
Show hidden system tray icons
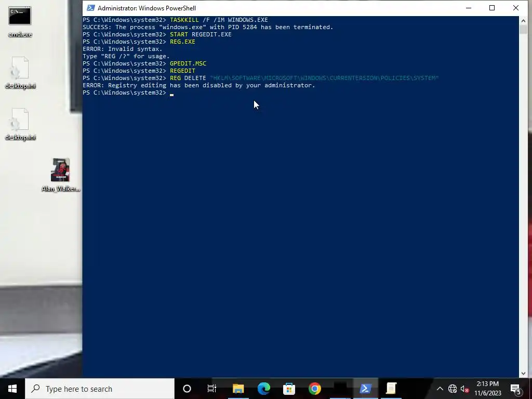(440, 389)
